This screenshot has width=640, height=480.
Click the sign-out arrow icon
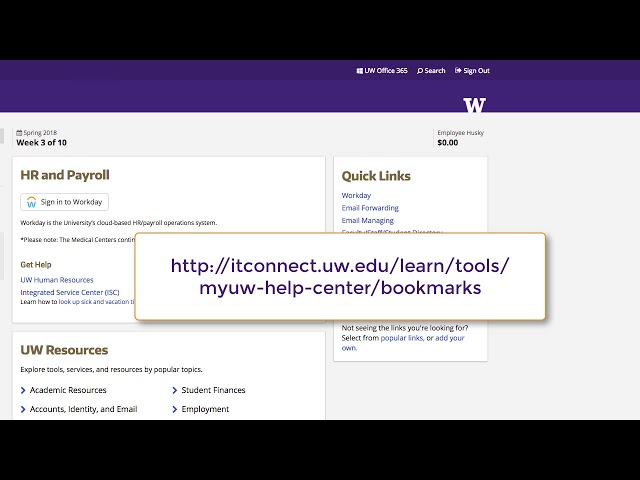[x=458, y=71]
